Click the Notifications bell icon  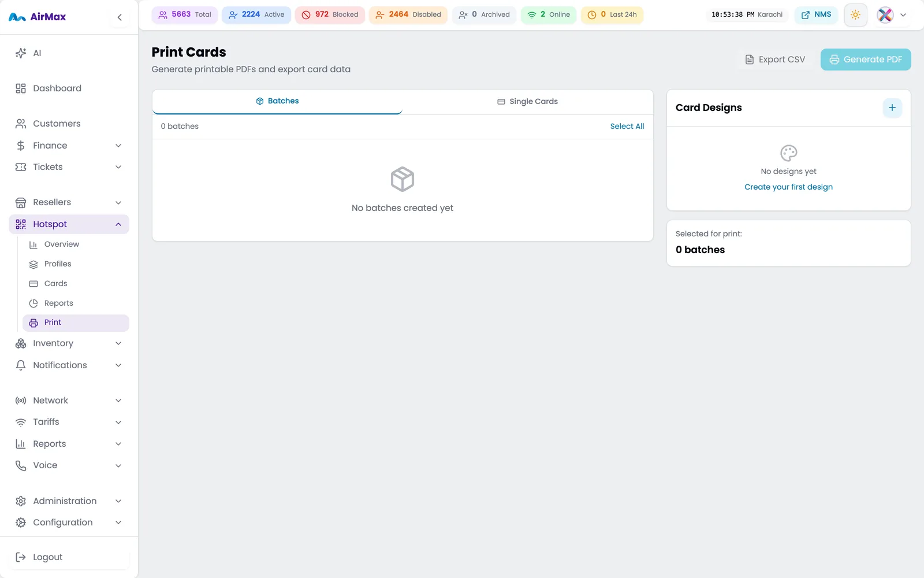(21, 365)
